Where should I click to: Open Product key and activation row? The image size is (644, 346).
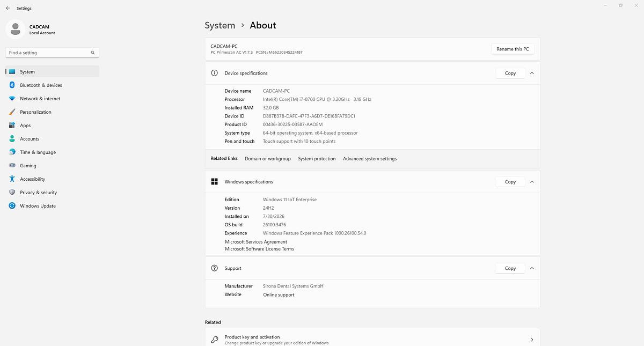(372, 340)
